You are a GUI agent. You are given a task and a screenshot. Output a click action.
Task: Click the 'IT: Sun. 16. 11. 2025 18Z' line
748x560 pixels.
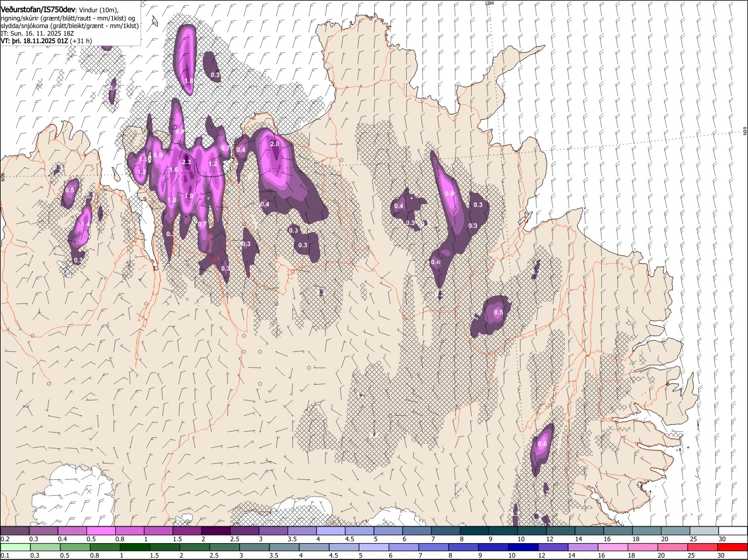[37, 33]
